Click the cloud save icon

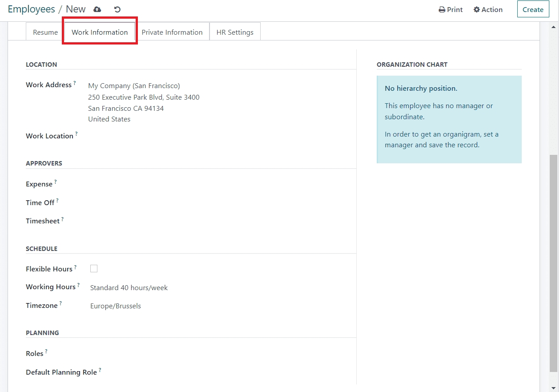(97, 9)
